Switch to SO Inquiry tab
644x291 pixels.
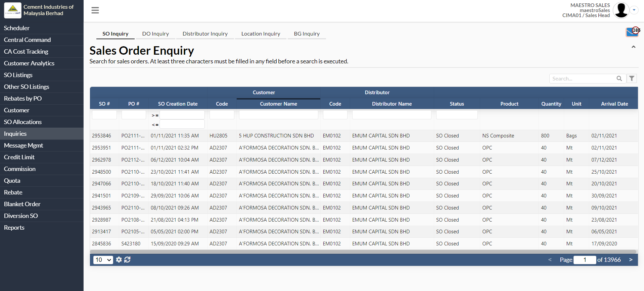pyautogui.click(x=115, y=34)
